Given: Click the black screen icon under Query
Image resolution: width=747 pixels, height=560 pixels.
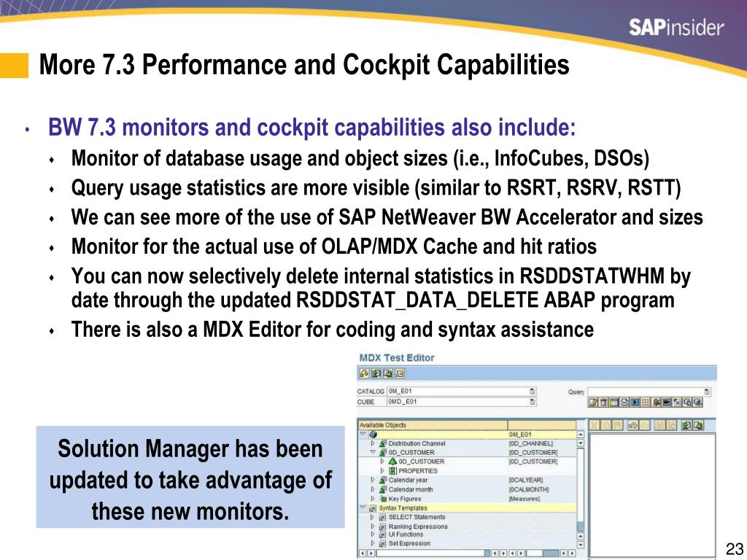Looking at the screenshot, I should [x=667, y=402].
